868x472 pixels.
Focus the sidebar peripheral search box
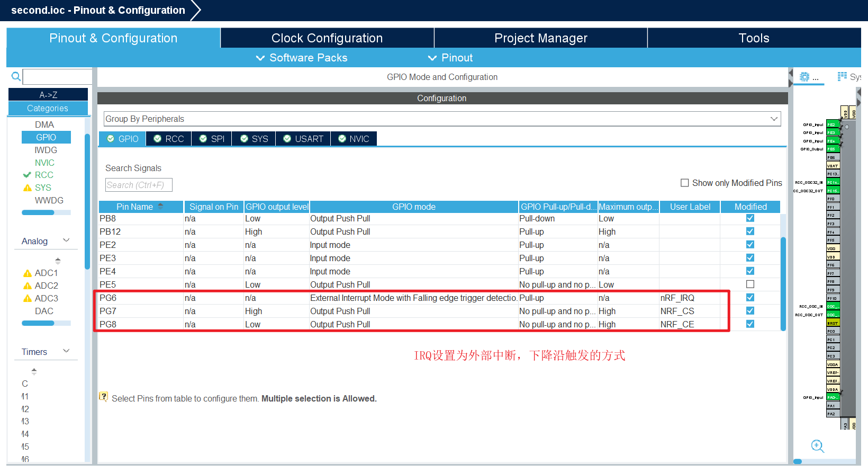[x=58, y=77]
